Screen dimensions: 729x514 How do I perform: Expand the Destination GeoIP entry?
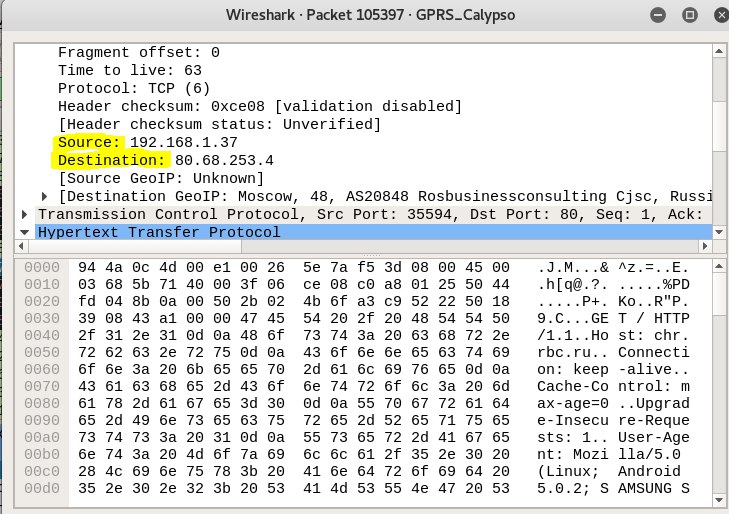(45, 197)
